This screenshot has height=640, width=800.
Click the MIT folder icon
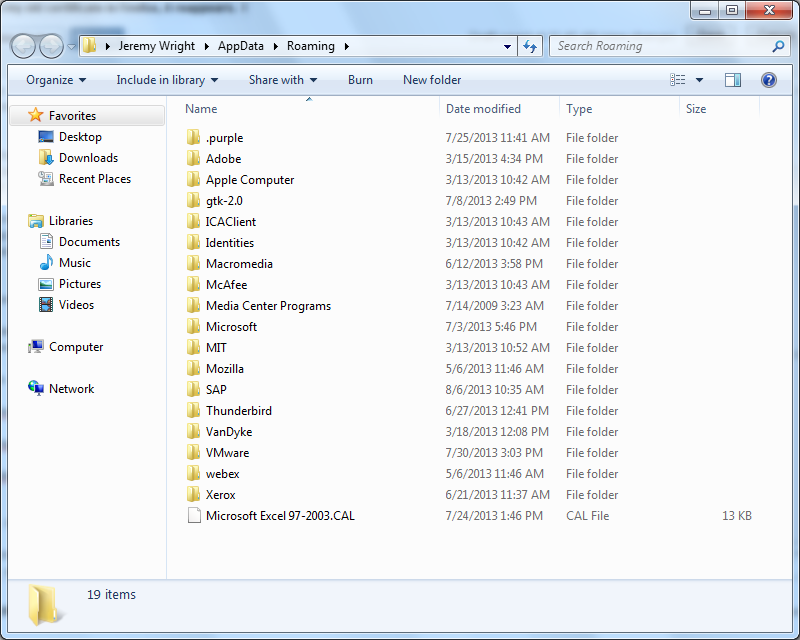click(x=193, y=347)
